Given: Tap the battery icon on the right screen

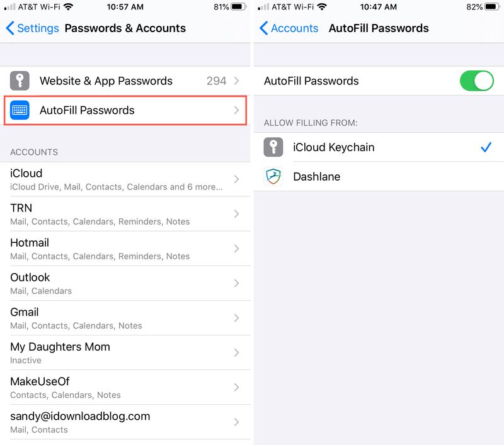Looking at the screenshot, I should pos(493,7).
